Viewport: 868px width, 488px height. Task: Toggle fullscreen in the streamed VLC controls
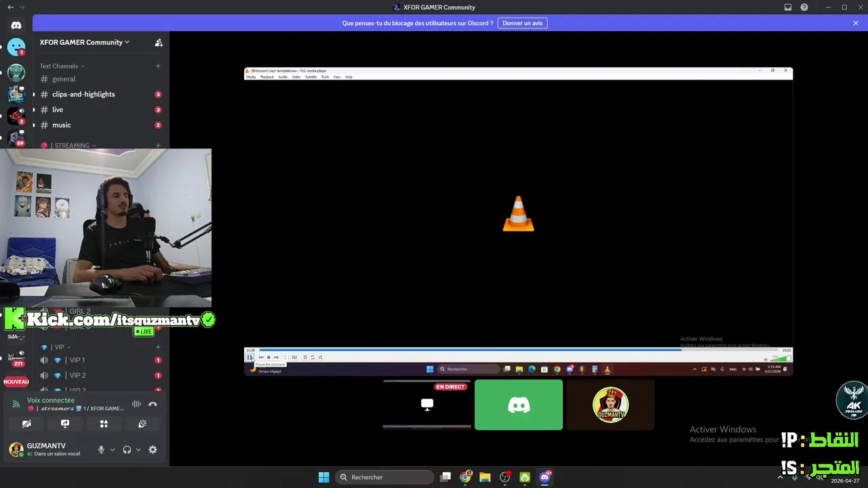click(287, 357)
